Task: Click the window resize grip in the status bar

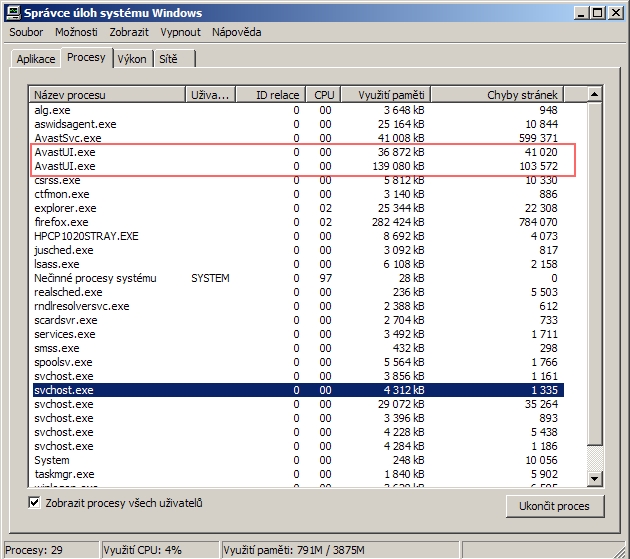Action: pyautogui.click(x=620, y=551)
